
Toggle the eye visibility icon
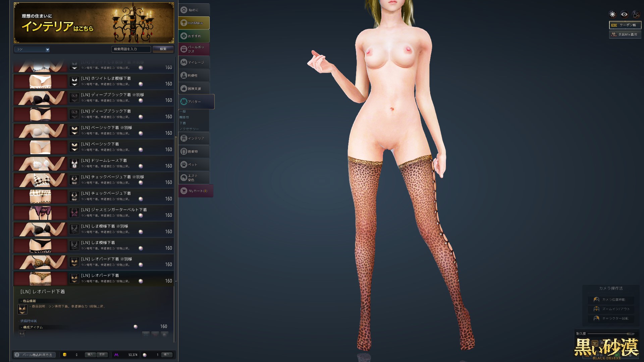(x=624, y=14)
